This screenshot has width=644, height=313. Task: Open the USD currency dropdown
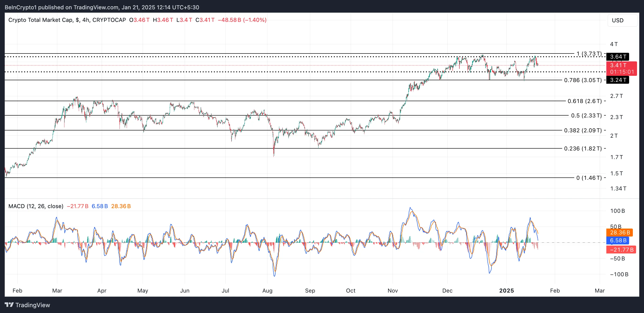[622, 20]
